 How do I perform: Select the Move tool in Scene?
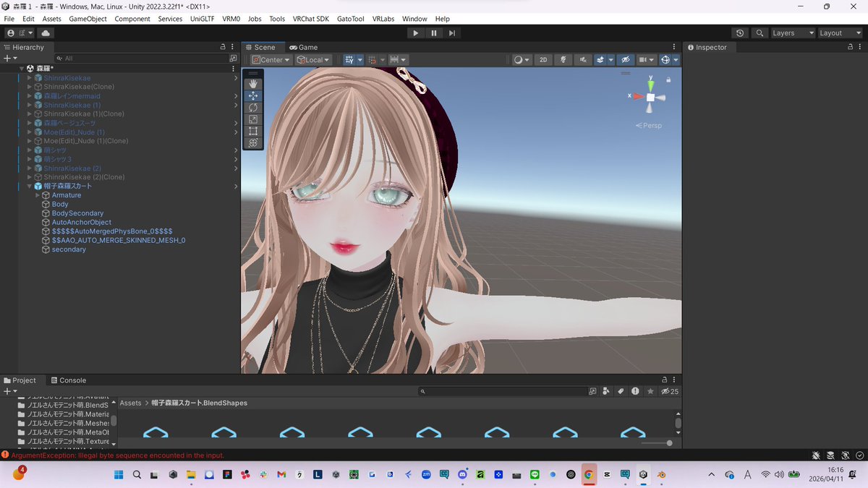pyautogui.click(x=253, y=95)
